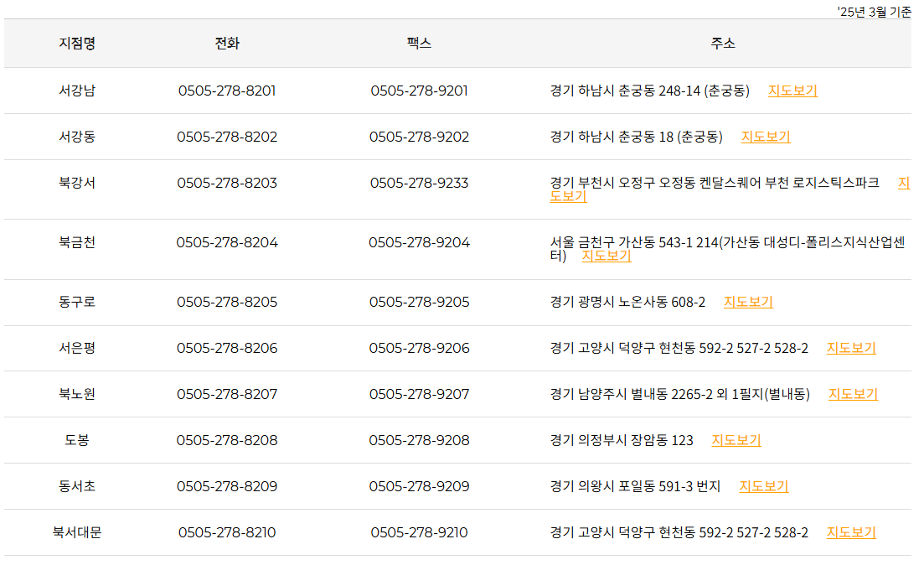Open the map for 북서대문 branch

click(x=852, y=531)
